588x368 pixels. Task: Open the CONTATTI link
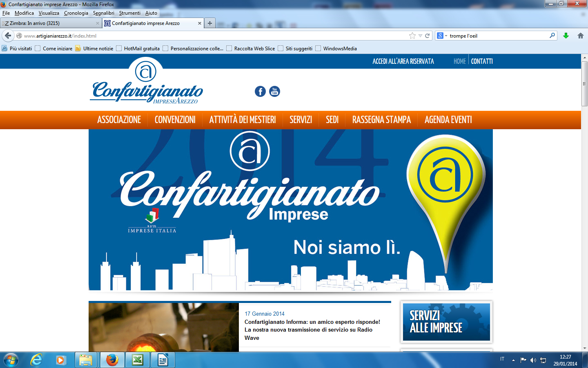tap(482, 61)
